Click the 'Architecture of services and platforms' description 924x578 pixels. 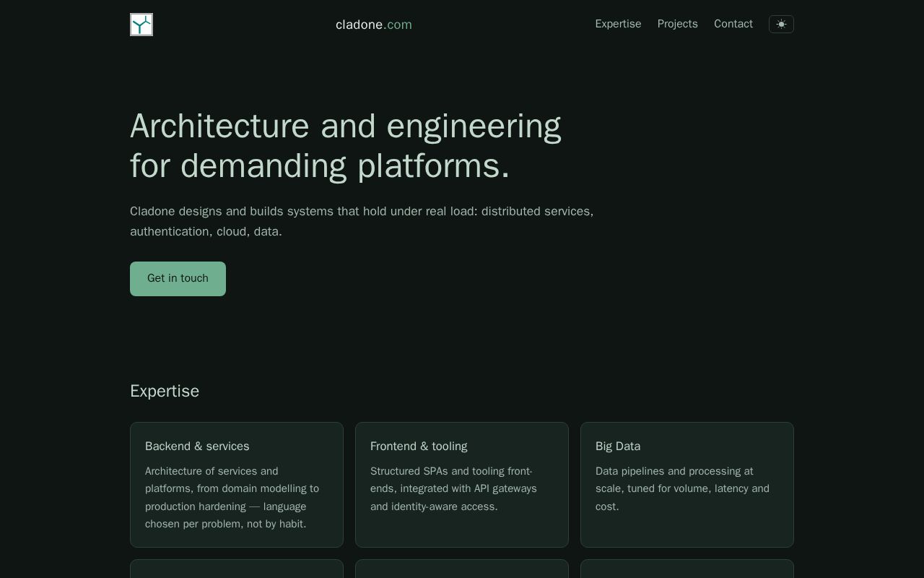(x=232, y=498)
